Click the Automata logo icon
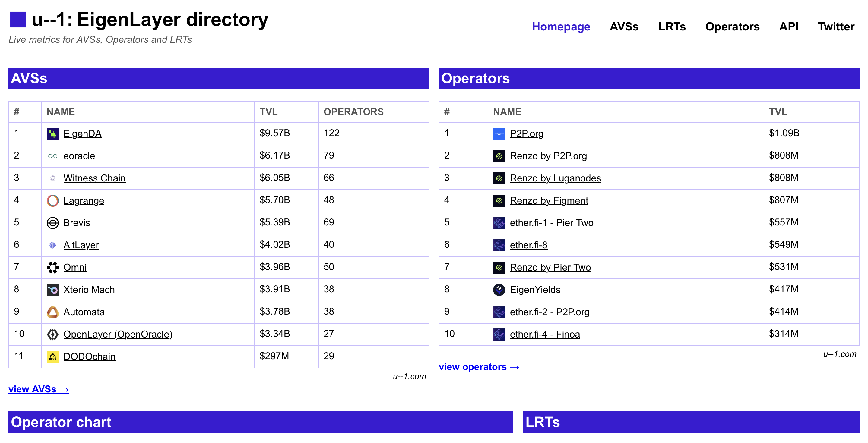Viewport: 868px width, 443px height. pyautogui.click(x=52, y=312)
